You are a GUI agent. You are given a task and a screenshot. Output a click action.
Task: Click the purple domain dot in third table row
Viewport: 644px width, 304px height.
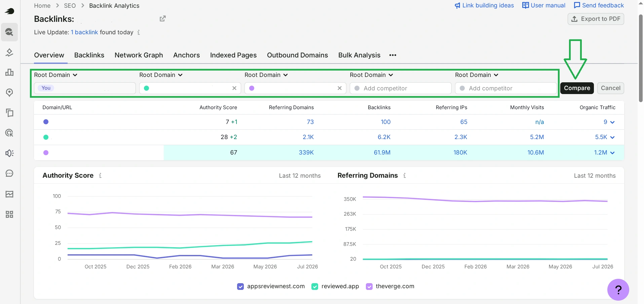point(46,153)
